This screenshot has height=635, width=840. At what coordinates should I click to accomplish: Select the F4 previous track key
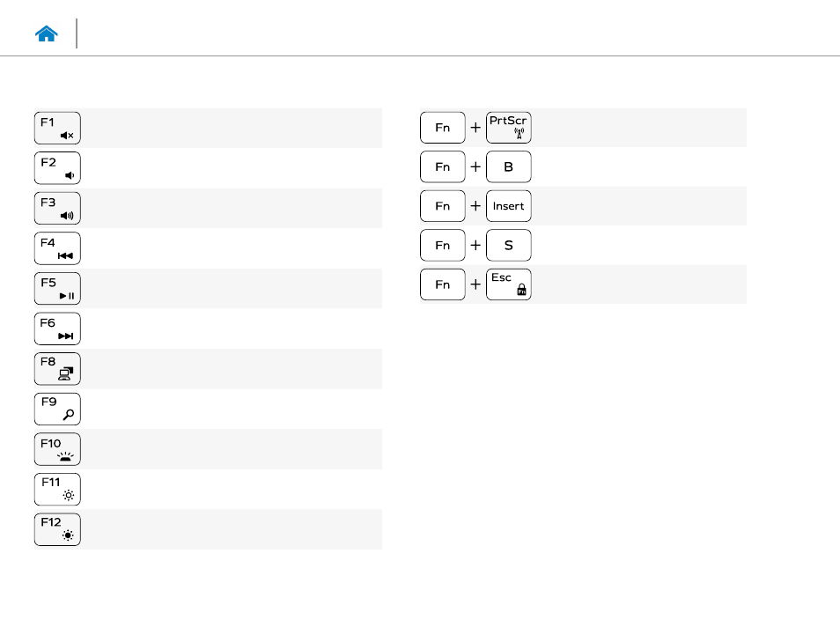pos(57,248)
